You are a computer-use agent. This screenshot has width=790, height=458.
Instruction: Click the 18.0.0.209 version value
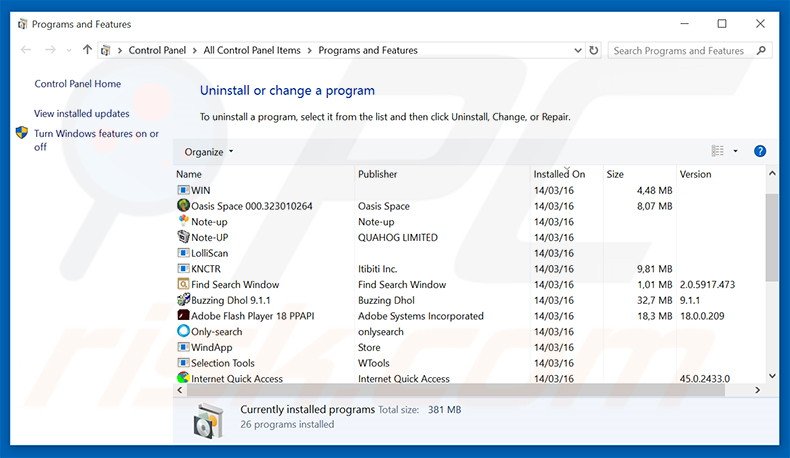(x=702, y=315)
